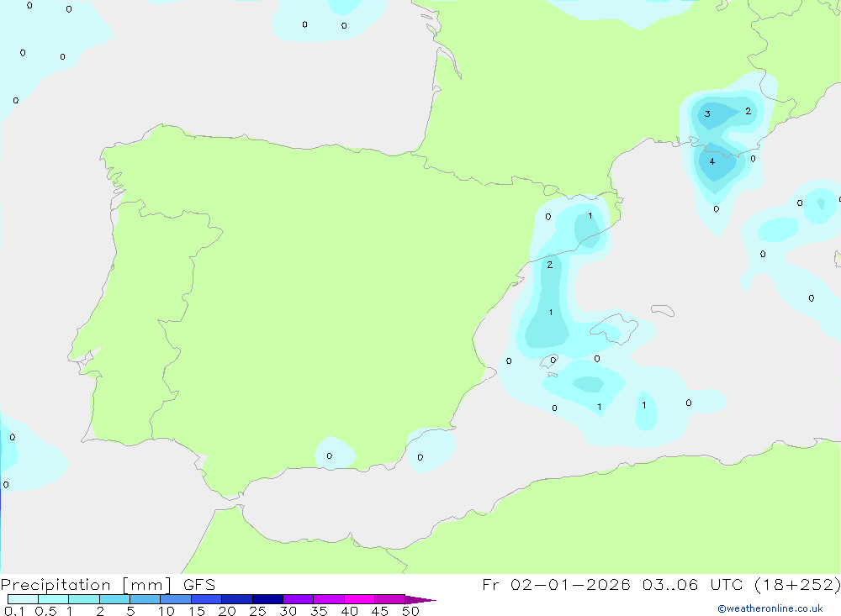Click the 35 label on legend scale
Viewport: 841px width, 616px height.
(x=318, y=611)
